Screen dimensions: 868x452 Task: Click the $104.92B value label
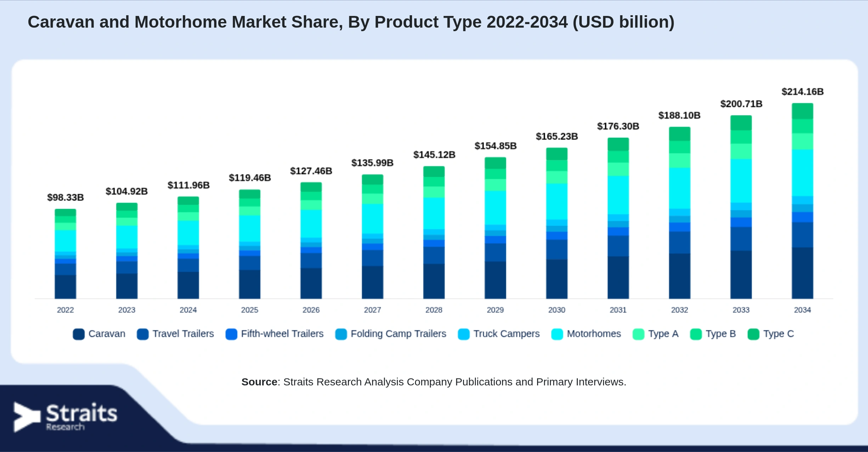(127, 191)
